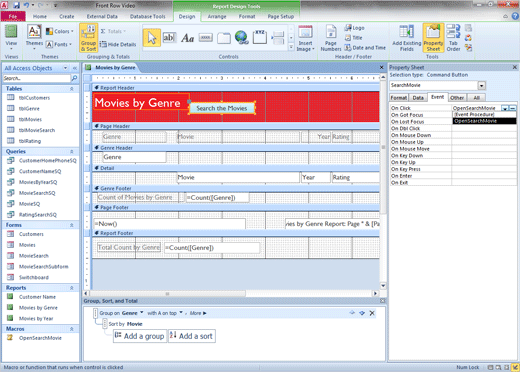Image resolution: width=520 pixels, height=372 pixels.
Task: Select the =Count([Genre]) box in Genre Footer
Action: [x=217, y=198]
